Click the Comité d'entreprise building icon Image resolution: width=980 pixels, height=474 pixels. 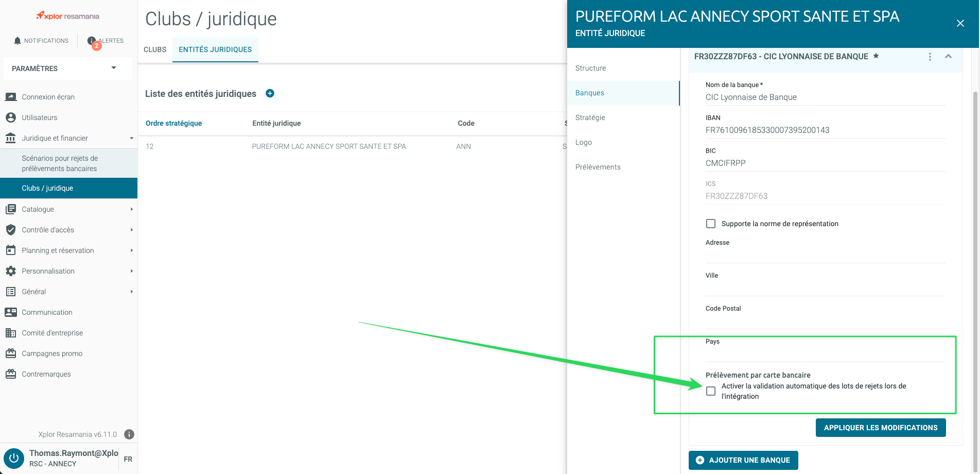(x=11, y=333)
